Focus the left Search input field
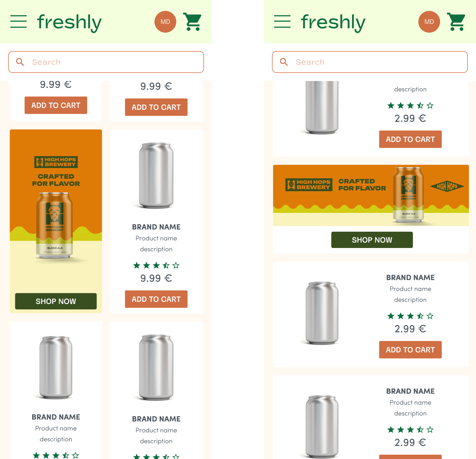This screenshot has height=459, width=476. point(106,62)
